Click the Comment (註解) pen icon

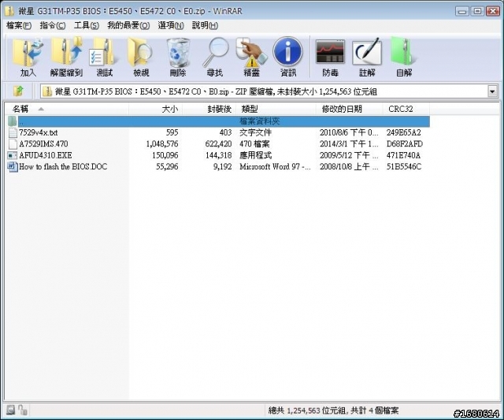367,57
